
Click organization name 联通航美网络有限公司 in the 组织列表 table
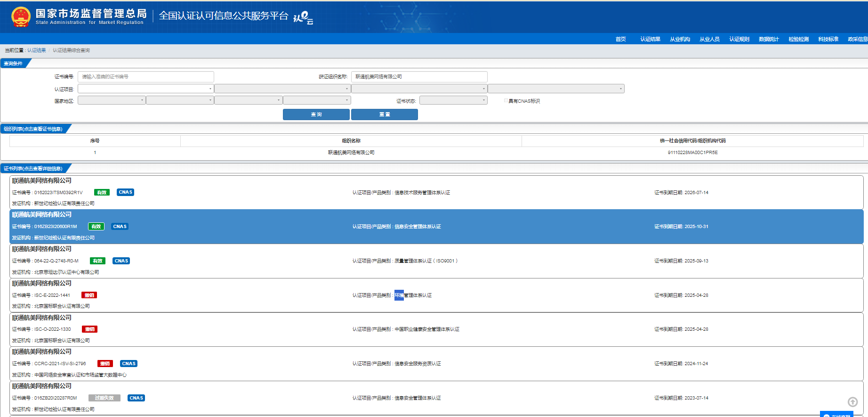(x=351, y=153)
